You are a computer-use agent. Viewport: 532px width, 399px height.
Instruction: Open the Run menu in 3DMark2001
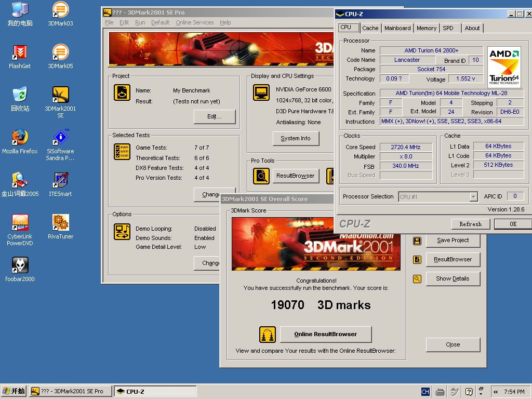pos(140,22)
